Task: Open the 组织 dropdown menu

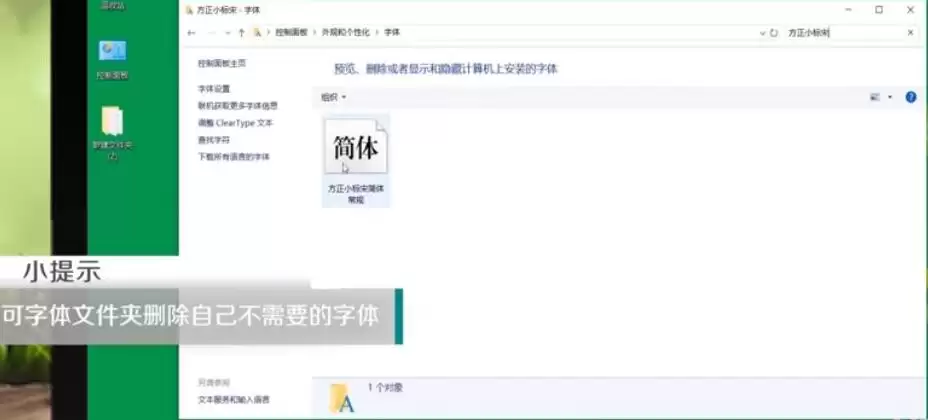Action: click(334, 97)
